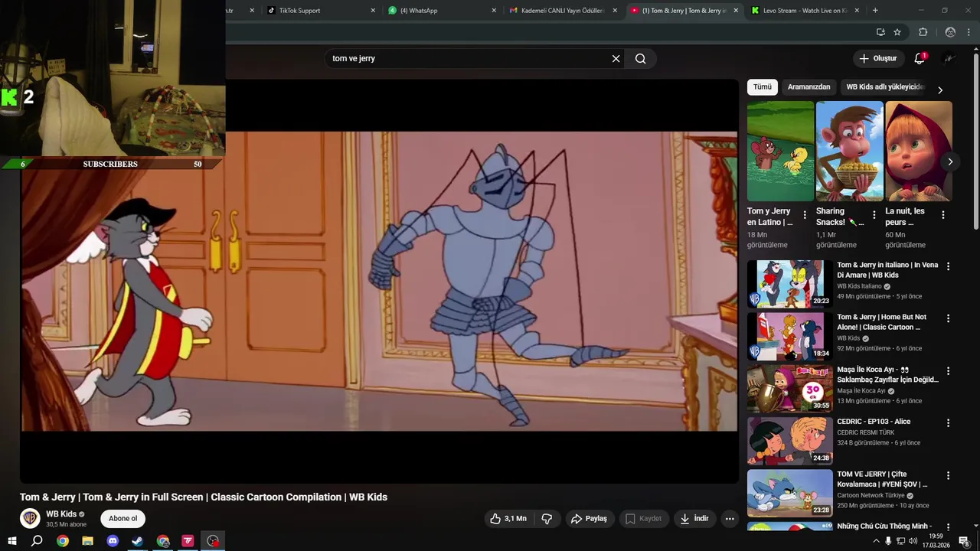
Task: Clear the search box with X
Action: tap(616, 59)
